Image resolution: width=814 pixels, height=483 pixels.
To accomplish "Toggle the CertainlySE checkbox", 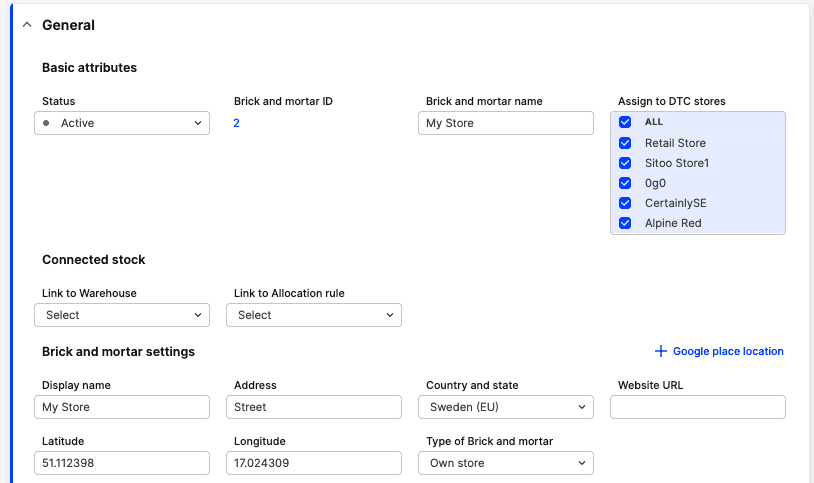I will point(625,203).
